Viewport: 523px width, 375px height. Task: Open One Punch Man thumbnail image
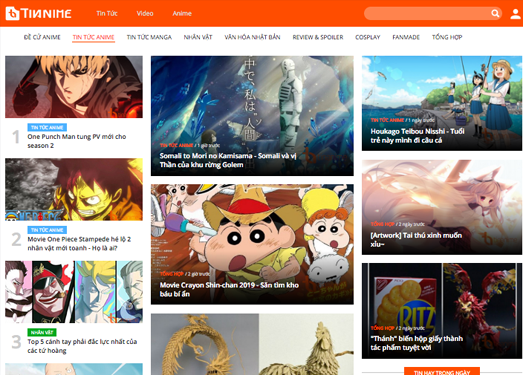coord(74,87)
